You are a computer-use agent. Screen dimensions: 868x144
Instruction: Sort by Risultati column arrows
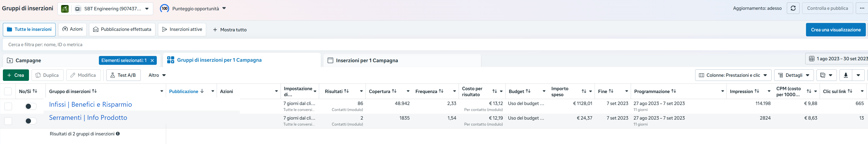(346, 91)
